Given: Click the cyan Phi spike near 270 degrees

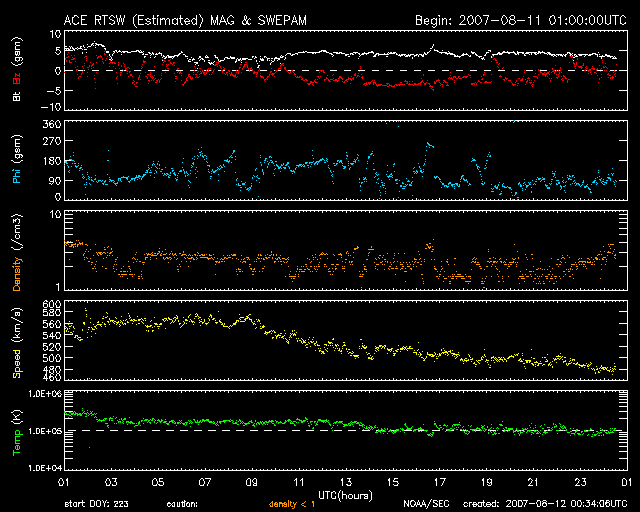Looking at the screenshot, I should (x=429, y=144).
